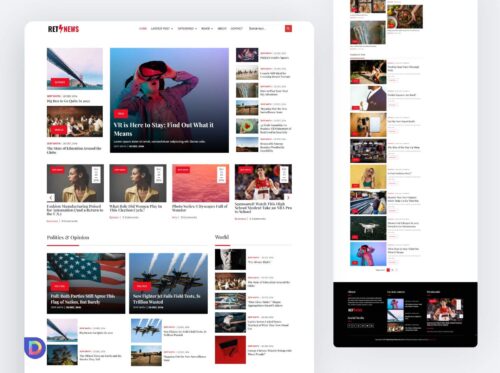Click RET NEWS logo in footer
The height and width of the screenshot is (373, 500).
355,310
